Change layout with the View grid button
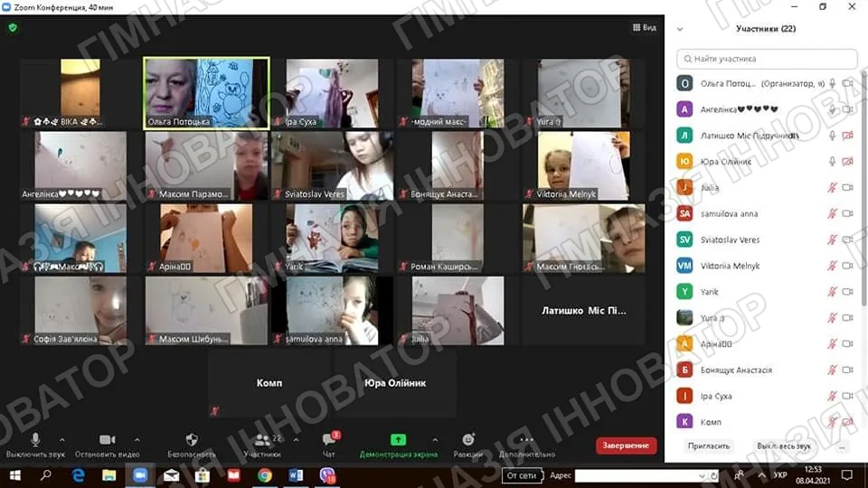868x488 pixels. 645,27
